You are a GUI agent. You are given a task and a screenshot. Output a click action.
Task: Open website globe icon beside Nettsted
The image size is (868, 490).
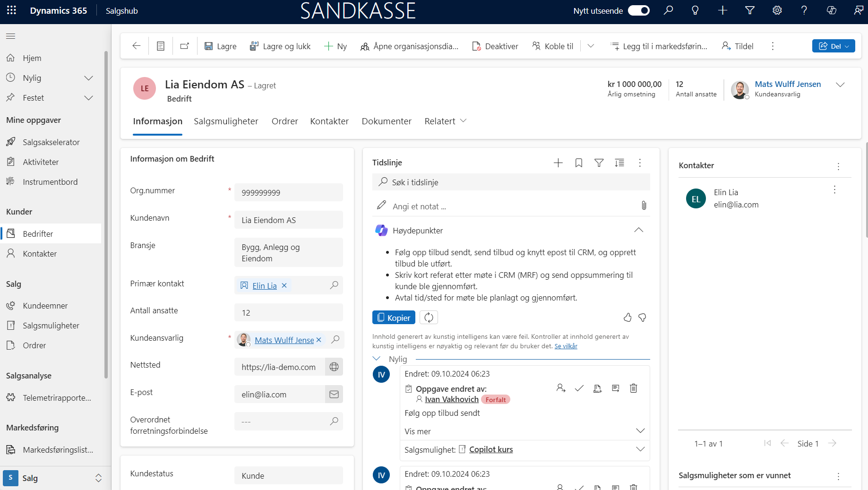[x=334, y=367]
